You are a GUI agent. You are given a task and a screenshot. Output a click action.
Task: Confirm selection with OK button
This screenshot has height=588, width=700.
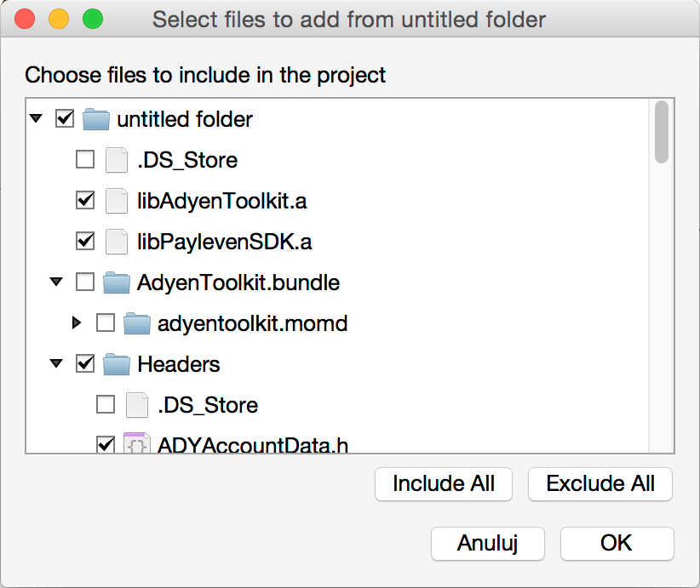click(x=617, y=544)
